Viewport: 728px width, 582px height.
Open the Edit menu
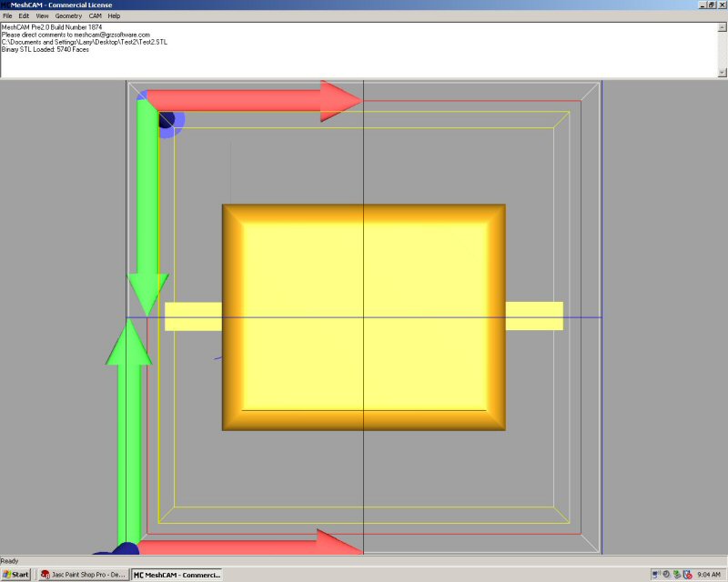point(24,16)
